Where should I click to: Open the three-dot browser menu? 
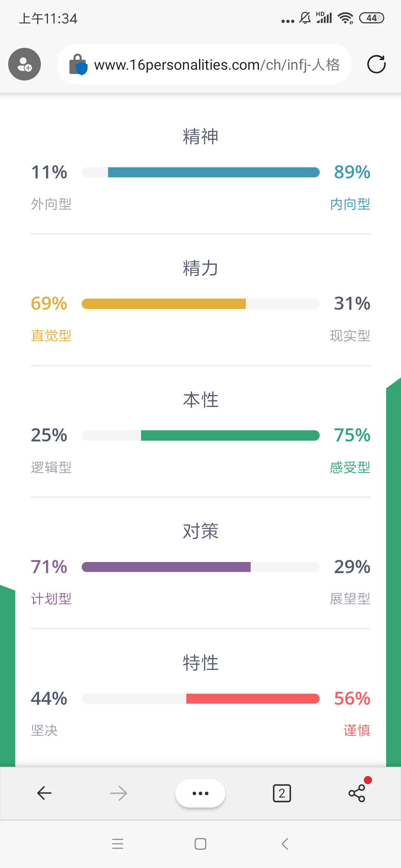tap(200, 793)
